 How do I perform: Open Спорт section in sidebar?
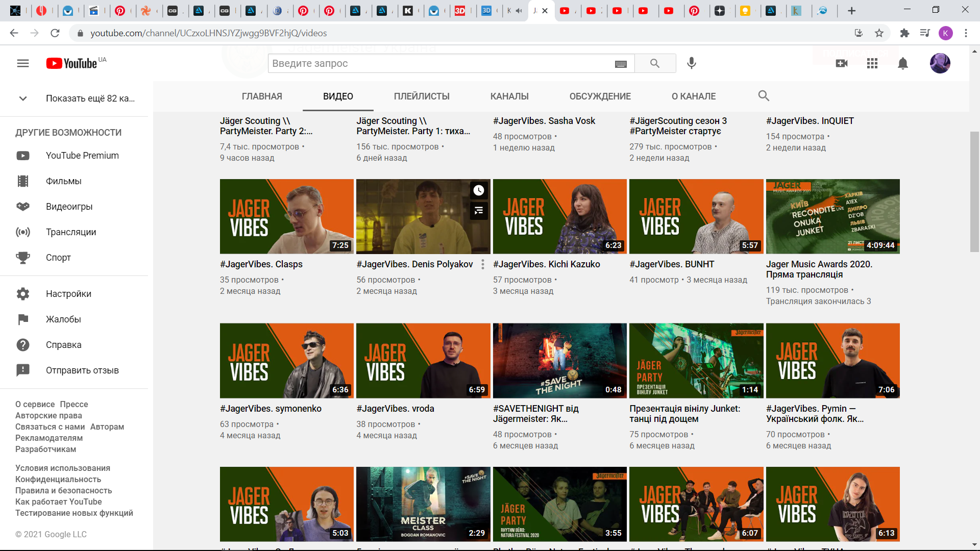tap(74, 258)
